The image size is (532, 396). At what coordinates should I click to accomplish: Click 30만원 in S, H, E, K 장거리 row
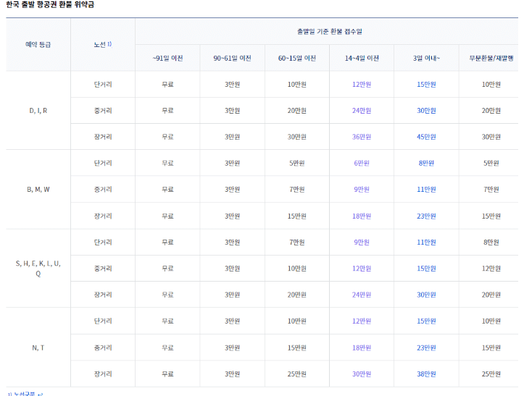pos(426,295)
